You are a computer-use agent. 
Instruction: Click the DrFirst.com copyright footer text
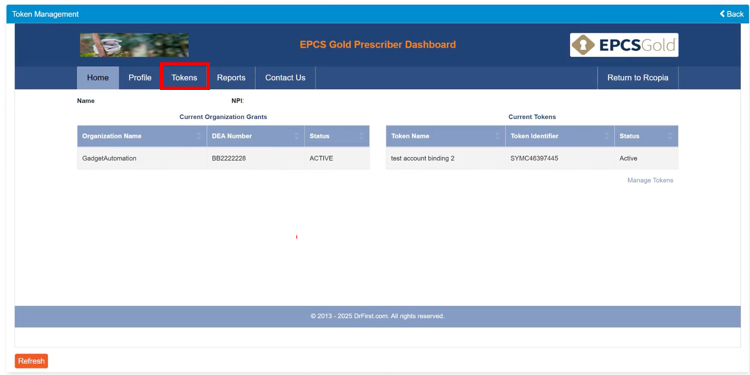coord(377,316)
